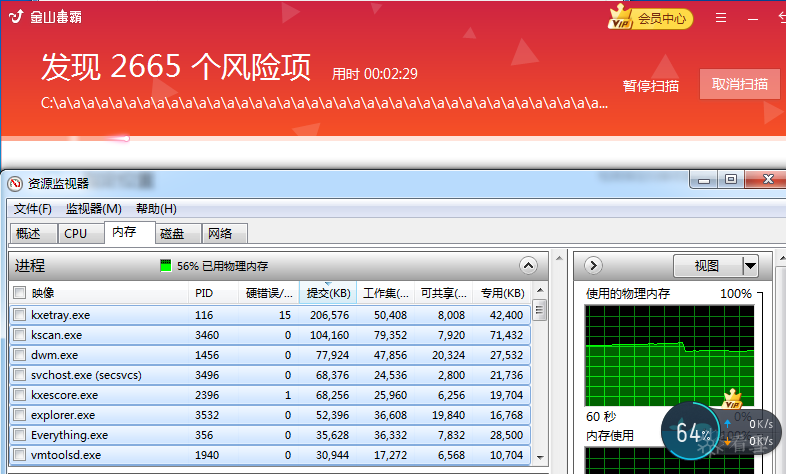Select the vmtoolsd.exe process name
Viewport: 786px width, 474px height.
tap(66, 455)
